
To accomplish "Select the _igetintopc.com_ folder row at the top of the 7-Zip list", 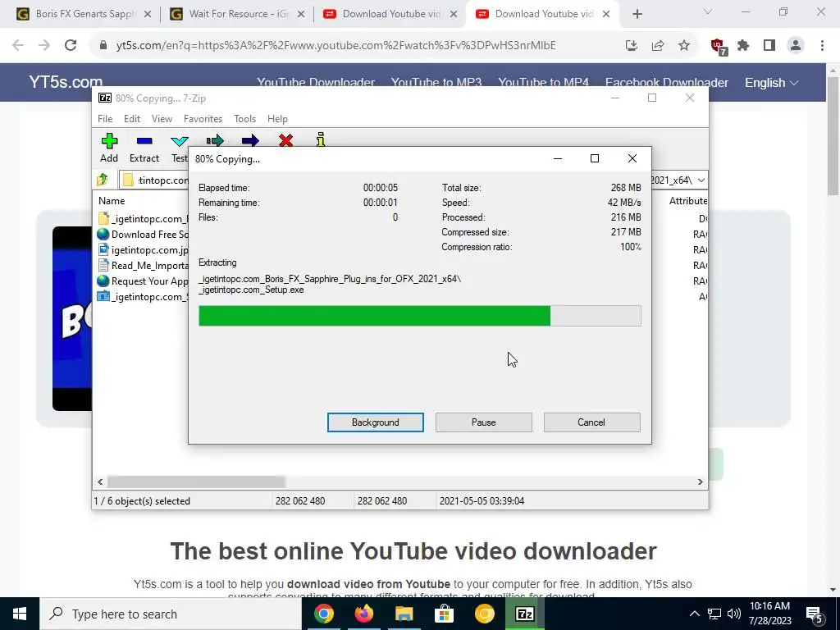I will click(x=143, y=218).
